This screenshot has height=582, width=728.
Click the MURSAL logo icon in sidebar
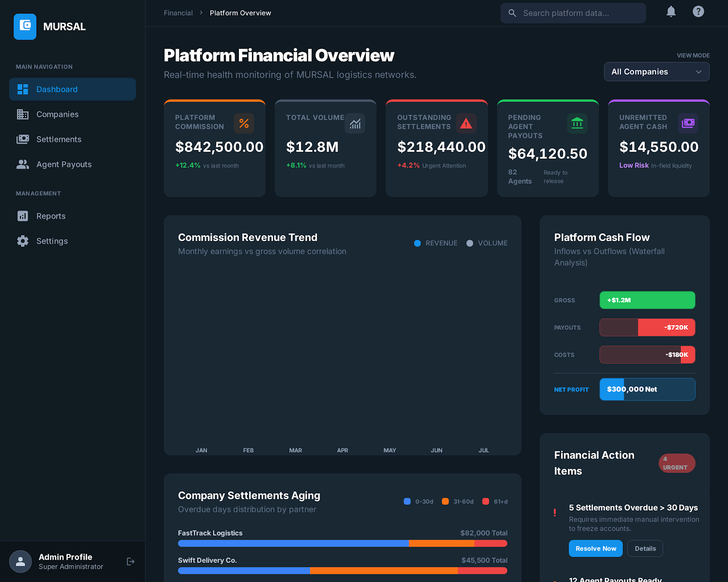25,26
